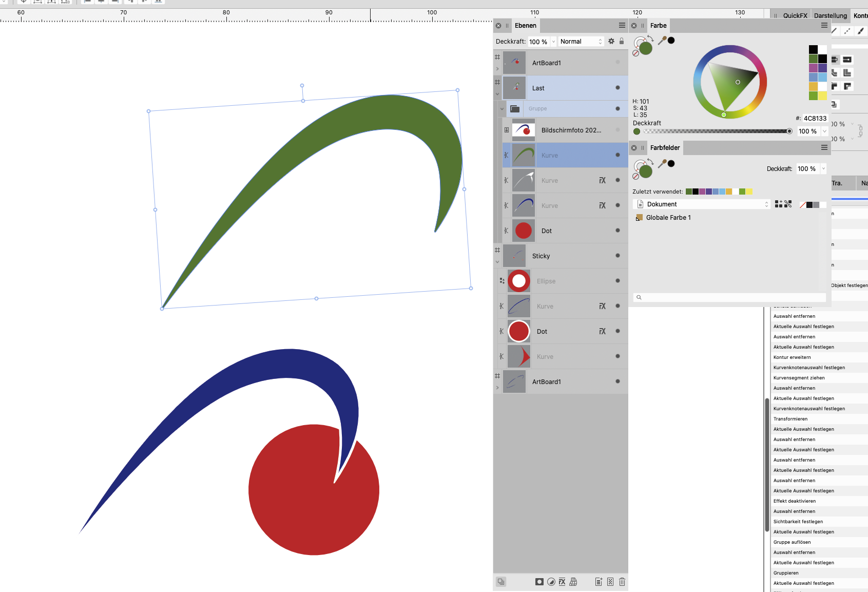868x592 pixels.
Task: Open the QuickFX tab
Action: [x=795, y=16]
